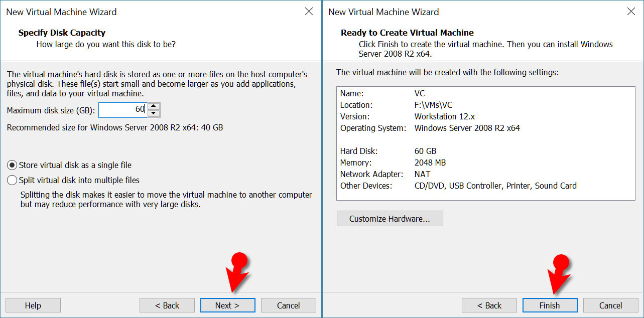Click Back in the Specify Disk Capacity dialog
The image size is (644, 318).
click(167, 305)
